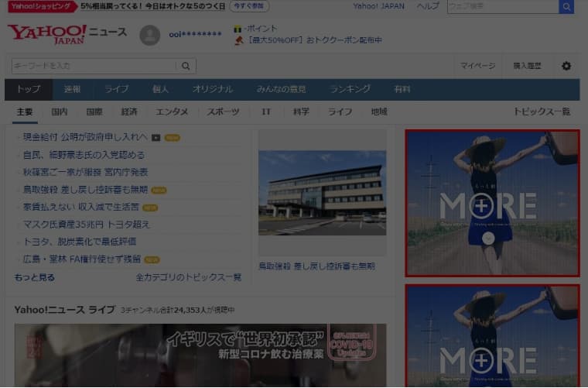The width and height of the screenshot is (588, 388).
Task: Select the 経済 category
Action: [129, 112]
